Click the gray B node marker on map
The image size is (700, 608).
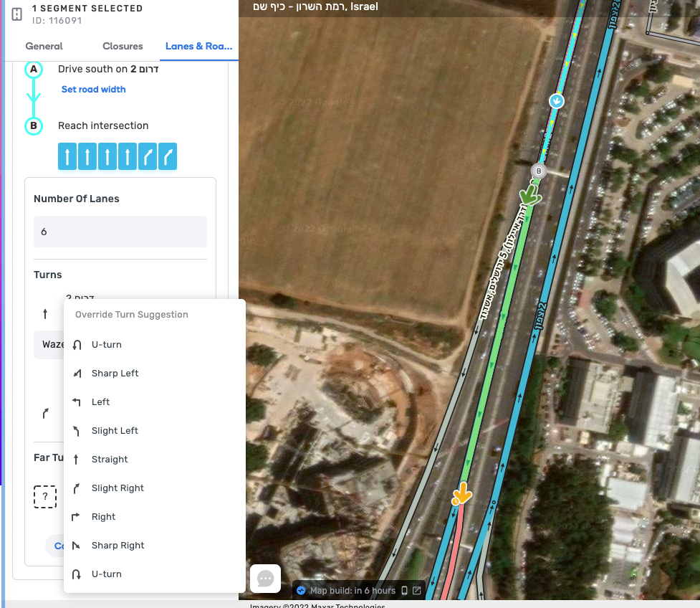pos(539,171)
